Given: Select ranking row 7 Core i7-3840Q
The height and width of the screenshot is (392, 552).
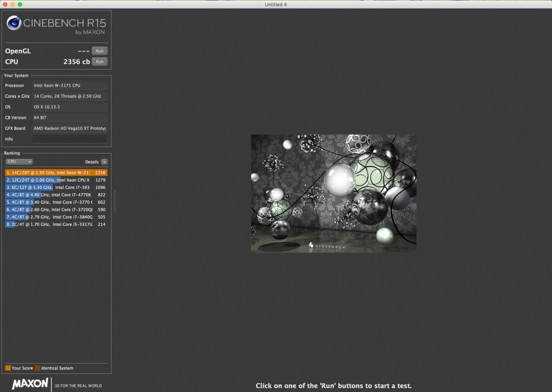Looking at the screenshot, I should click(56, 217).
